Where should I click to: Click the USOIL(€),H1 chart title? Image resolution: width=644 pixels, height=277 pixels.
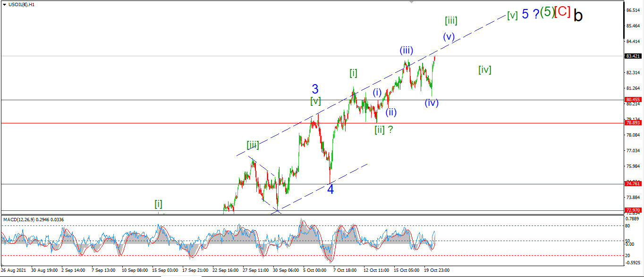tap(21, 4)
